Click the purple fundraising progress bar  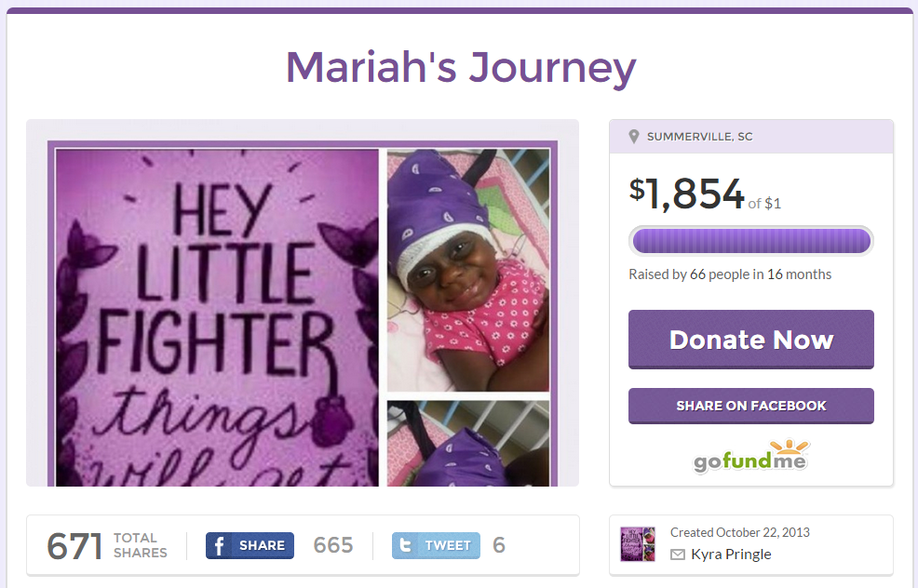pos(751,241)
